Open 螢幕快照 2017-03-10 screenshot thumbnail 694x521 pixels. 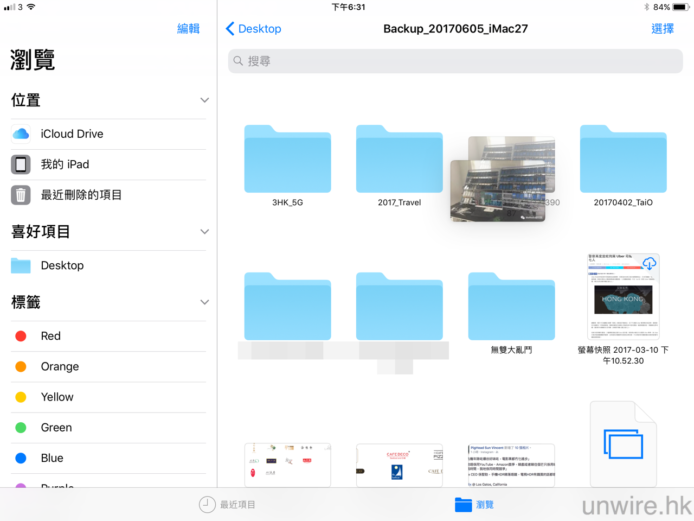coord(623,296)
